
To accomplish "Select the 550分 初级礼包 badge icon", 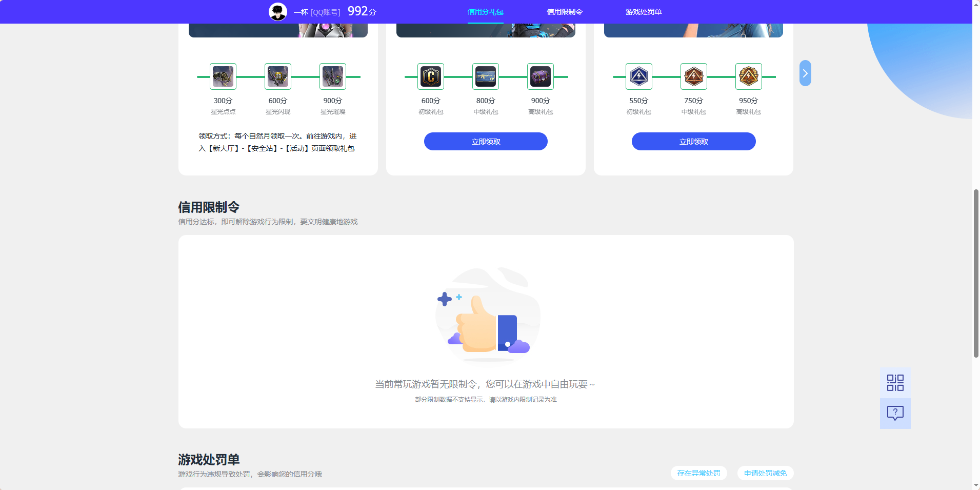I will [638, 76].
